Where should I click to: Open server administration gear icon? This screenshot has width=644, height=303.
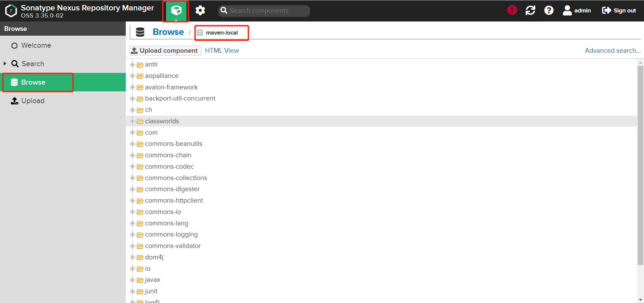pos(200,10)
